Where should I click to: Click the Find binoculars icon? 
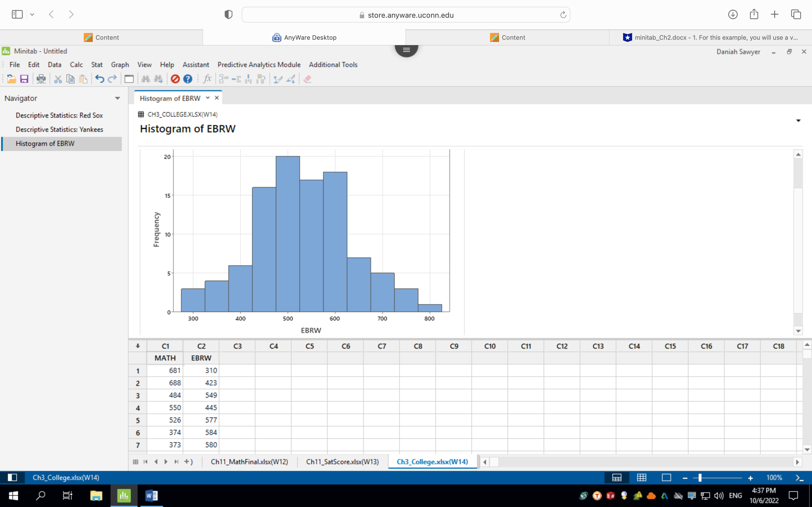145,79
